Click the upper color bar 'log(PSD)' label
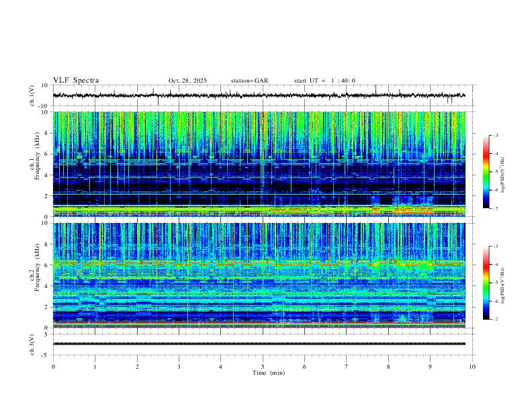The height and width of the screenshot is (411, 532). click(x=503, y=175)
